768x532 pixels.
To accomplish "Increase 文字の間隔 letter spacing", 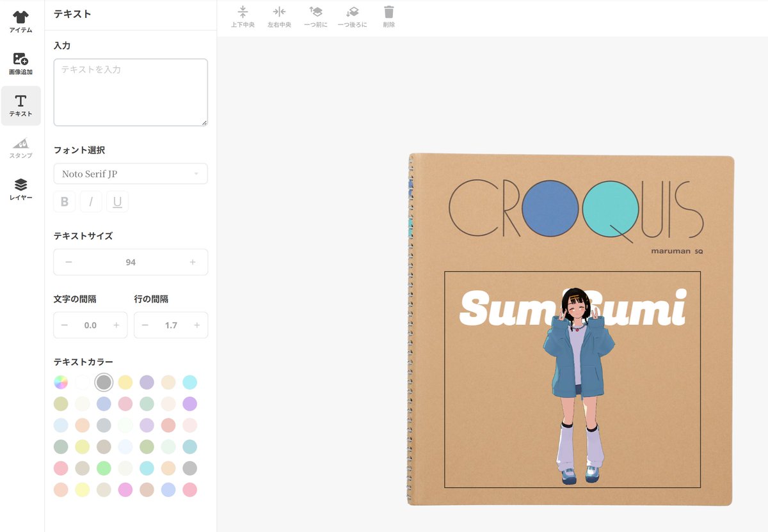I will [116, 325].
